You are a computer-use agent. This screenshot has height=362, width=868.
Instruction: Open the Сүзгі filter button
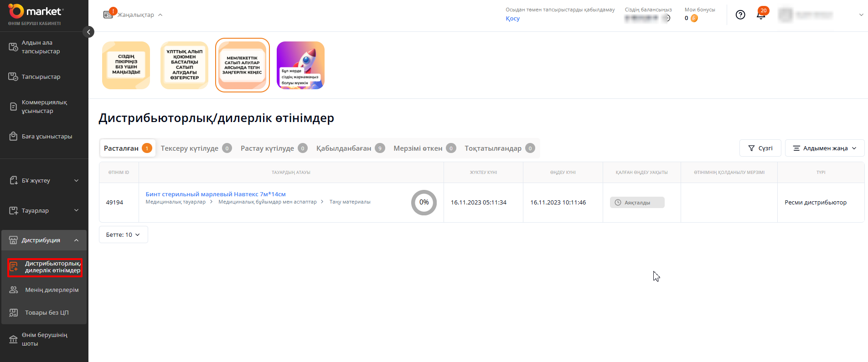pos(760,148)
